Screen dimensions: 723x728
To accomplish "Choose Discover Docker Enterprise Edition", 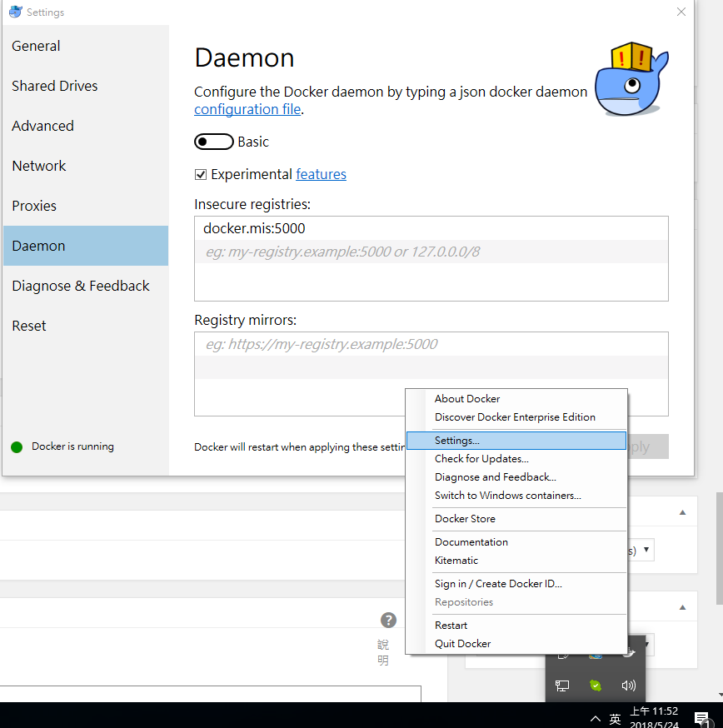I will [x=515, y=417].
